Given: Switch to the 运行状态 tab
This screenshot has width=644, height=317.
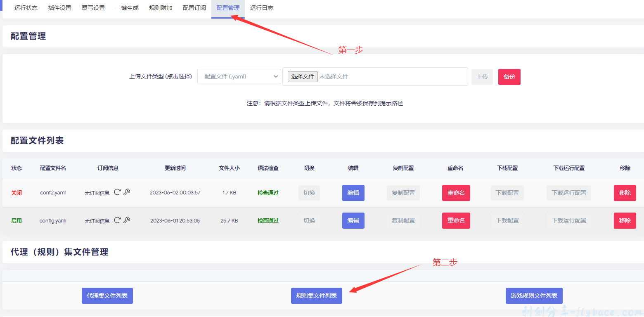Looking at the screenshot, I should tap(26, 8).
